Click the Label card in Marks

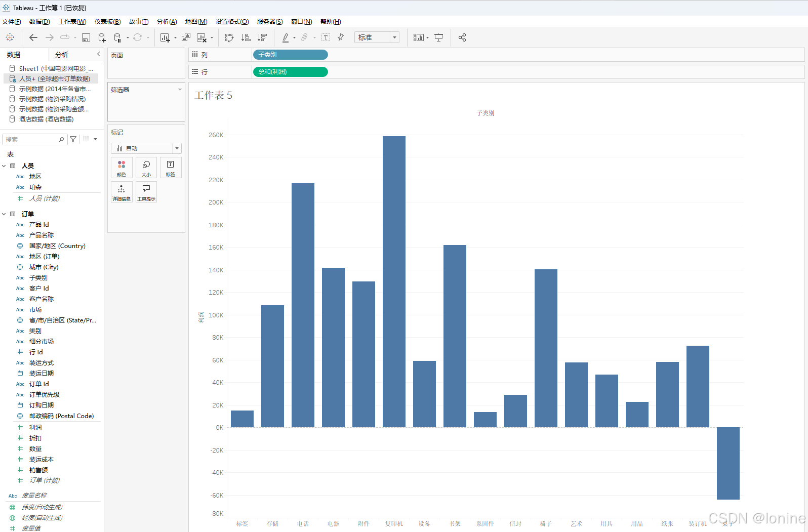(x=171, y=168)
